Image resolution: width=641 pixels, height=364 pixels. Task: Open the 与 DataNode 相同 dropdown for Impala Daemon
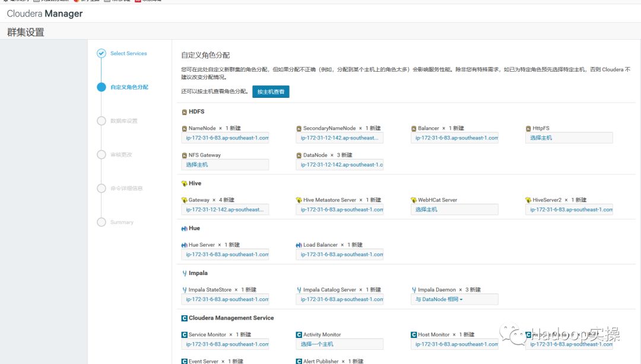click(x=439, y=299)
